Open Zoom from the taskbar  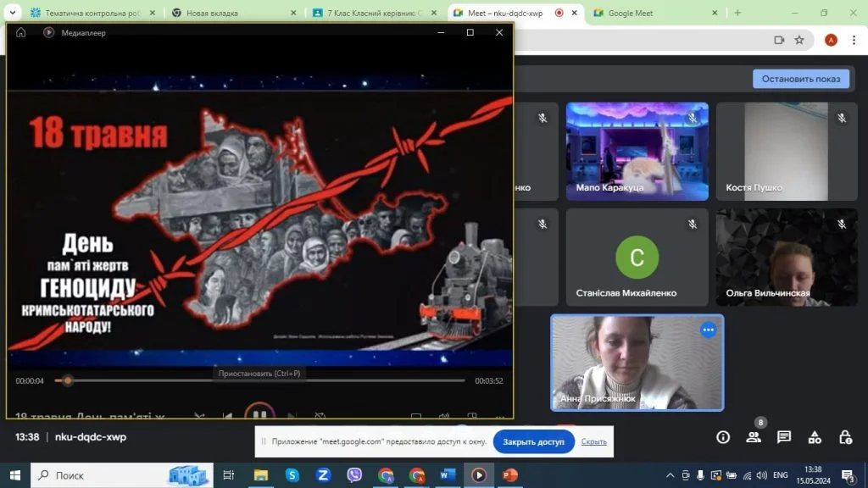323,475
